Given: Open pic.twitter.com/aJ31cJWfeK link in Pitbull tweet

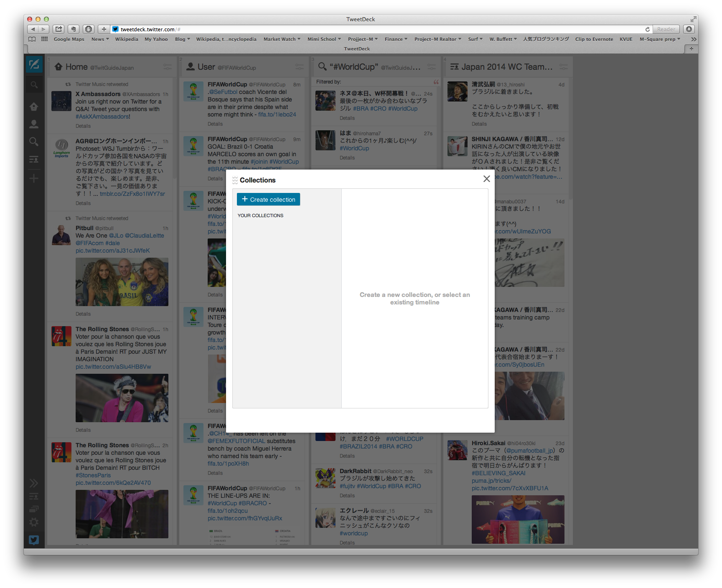Looking at the screenshot, I should (x=112, y=251).
